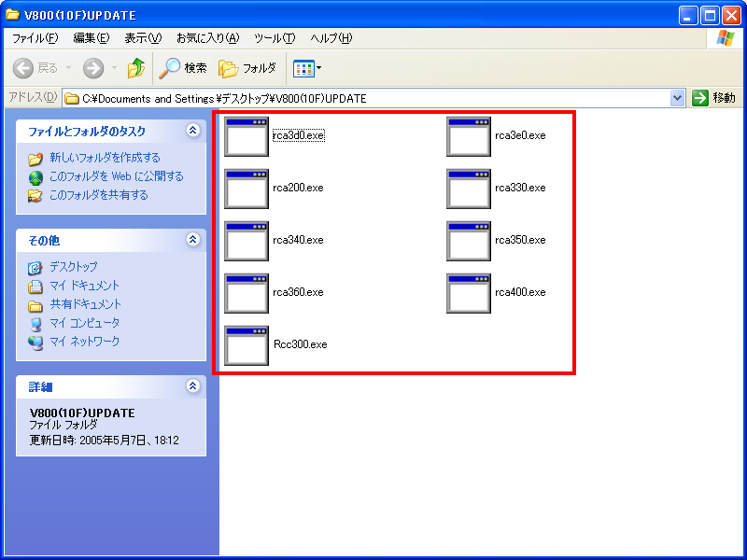Click このフォルダを共有する link
This screenshot has width=747, height=560.
click(x=99, y=195)
